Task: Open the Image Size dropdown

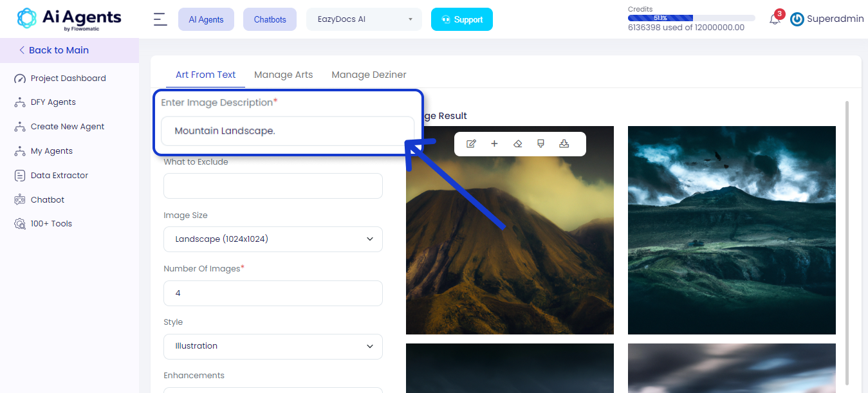Action: point(273,239)
